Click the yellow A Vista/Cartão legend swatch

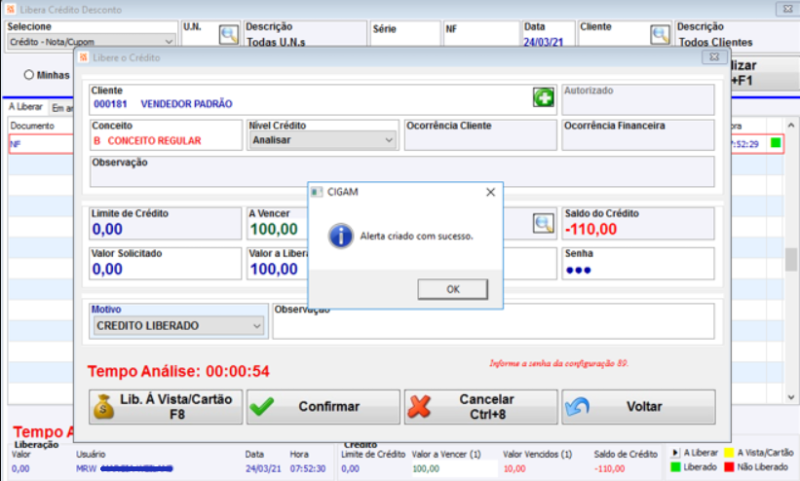pyautogui.click(x=729, y=452)
